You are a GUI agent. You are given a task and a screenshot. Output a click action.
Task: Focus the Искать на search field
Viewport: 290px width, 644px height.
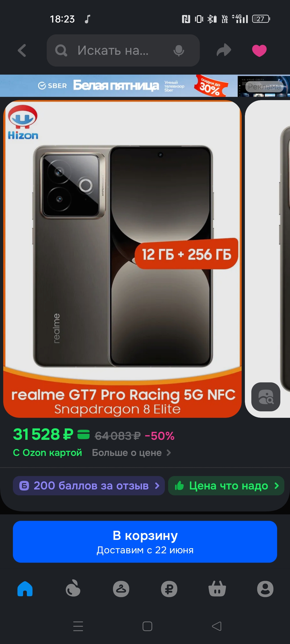[123, 50]
